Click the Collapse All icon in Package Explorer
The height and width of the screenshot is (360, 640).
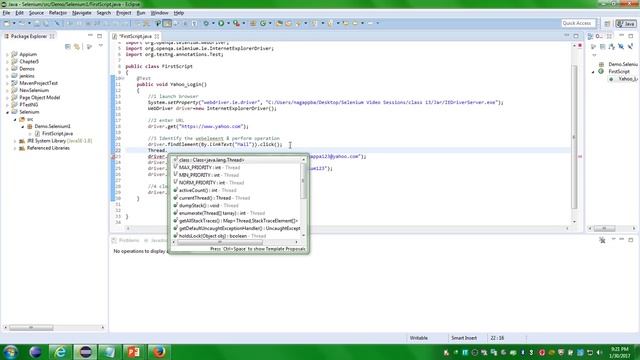(68, 47)
